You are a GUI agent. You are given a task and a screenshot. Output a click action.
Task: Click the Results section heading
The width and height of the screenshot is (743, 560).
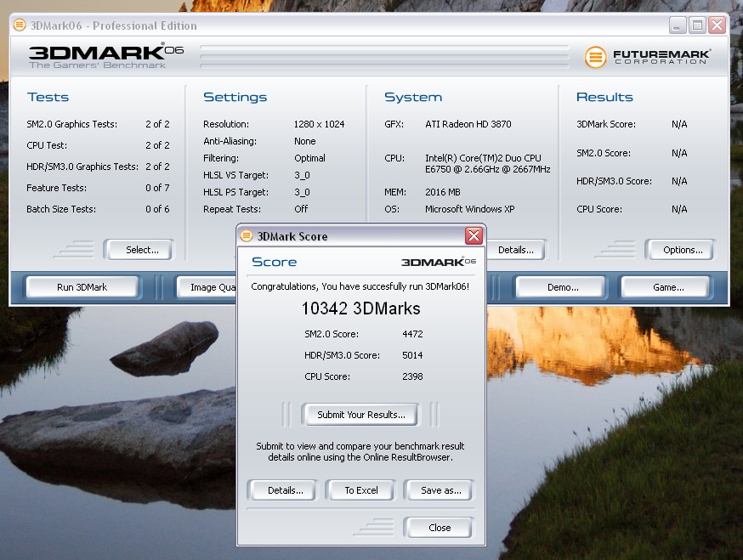pyautogui.click(x=604, y=97)
